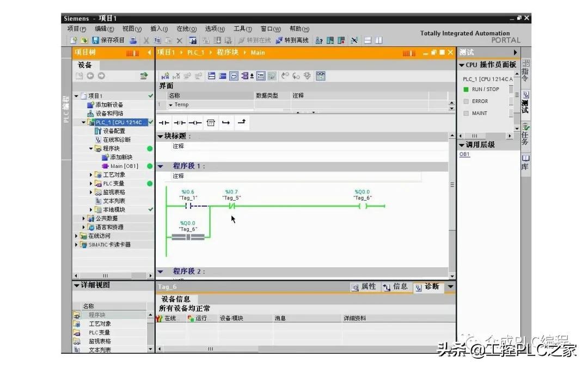
Task: Expand the 工艺对象 folder
Action: pos(91,175)
